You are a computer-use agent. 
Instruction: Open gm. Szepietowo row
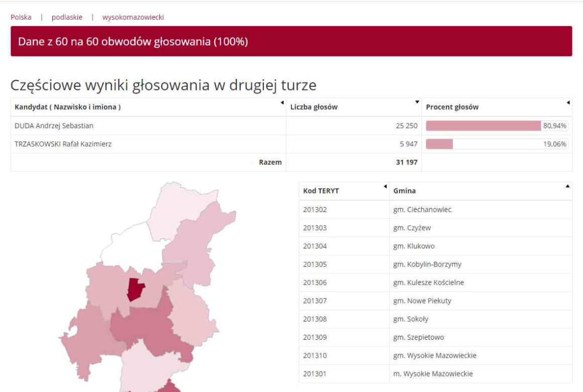436,337
